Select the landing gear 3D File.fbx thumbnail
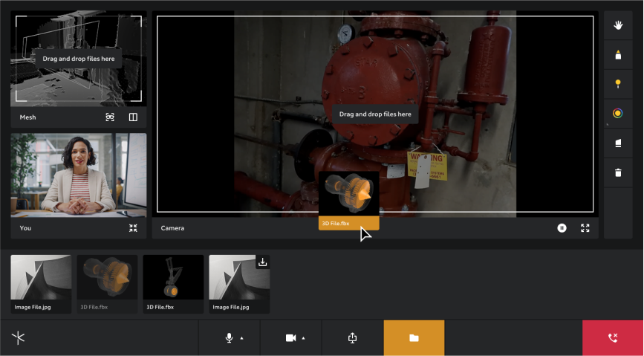This screenshot has height=356, width=644. click(173, 284)
